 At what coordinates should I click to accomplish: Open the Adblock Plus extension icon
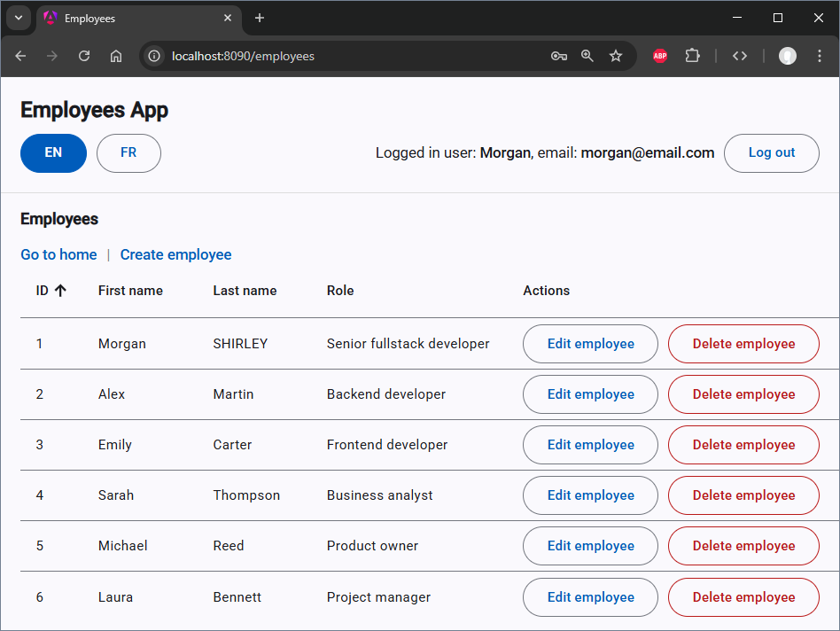[x=659, y=55]
